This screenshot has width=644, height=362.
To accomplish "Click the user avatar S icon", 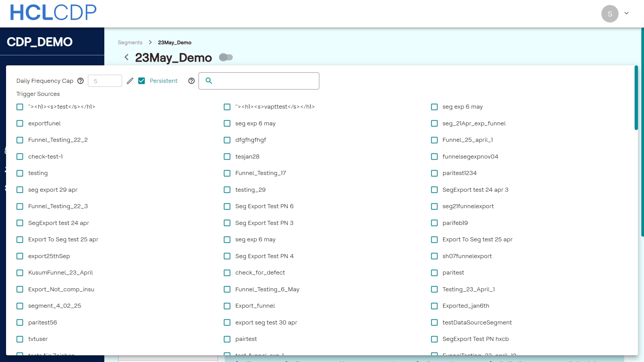I will coord(609,14).
